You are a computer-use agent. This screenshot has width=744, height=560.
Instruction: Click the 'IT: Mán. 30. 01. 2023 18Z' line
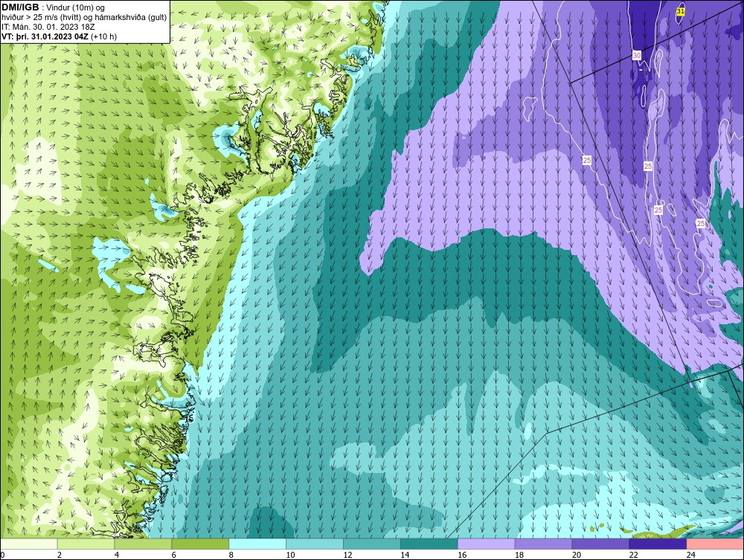tap(48, 27)
